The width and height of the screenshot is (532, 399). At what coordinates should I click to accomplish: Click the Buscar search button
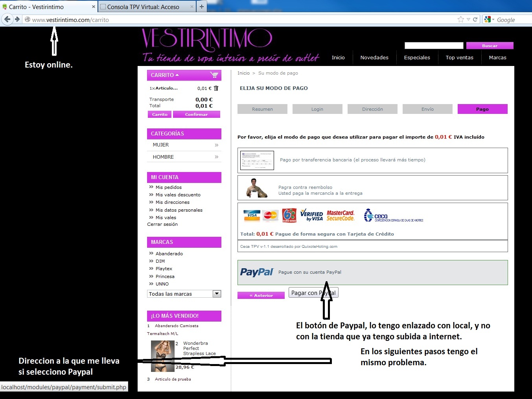(x=490, y=46)
